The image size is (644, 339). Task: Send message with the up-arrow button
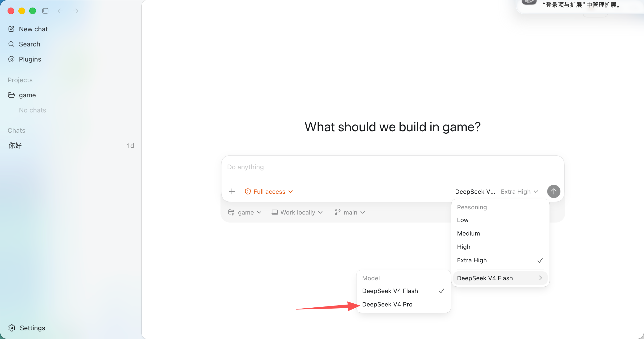point(554,191)
